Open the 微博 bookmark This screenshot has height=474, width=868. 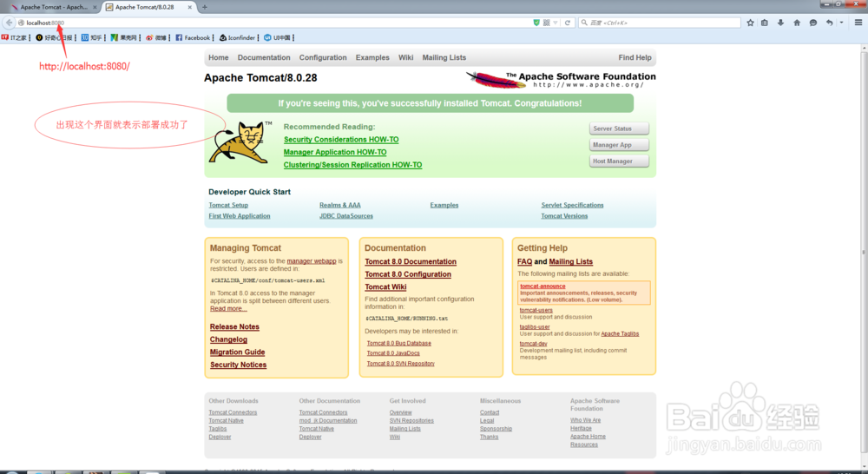click(156, 37)
